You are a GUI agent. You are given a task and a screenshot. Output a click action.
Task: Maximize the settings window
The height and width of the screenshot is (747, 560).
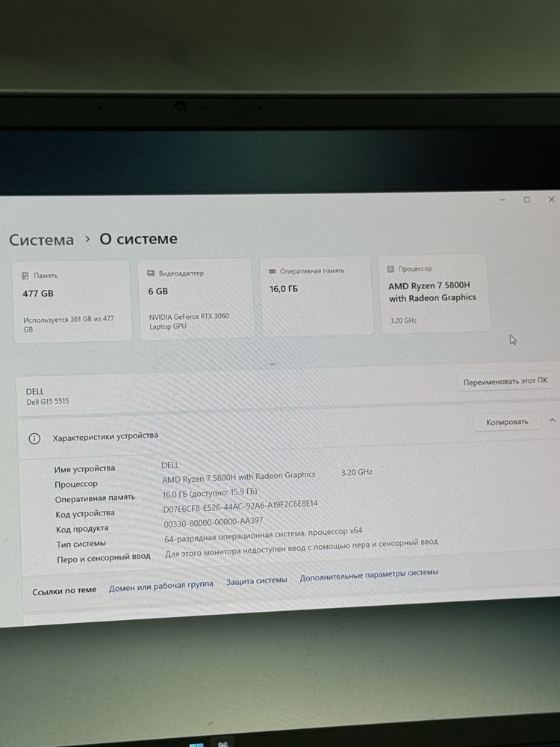527,199
